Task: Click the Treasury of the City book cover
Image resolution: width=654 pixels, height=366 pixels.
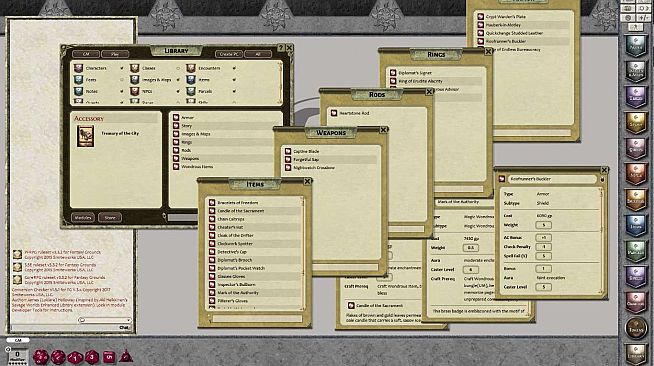Action: [86, 137]
